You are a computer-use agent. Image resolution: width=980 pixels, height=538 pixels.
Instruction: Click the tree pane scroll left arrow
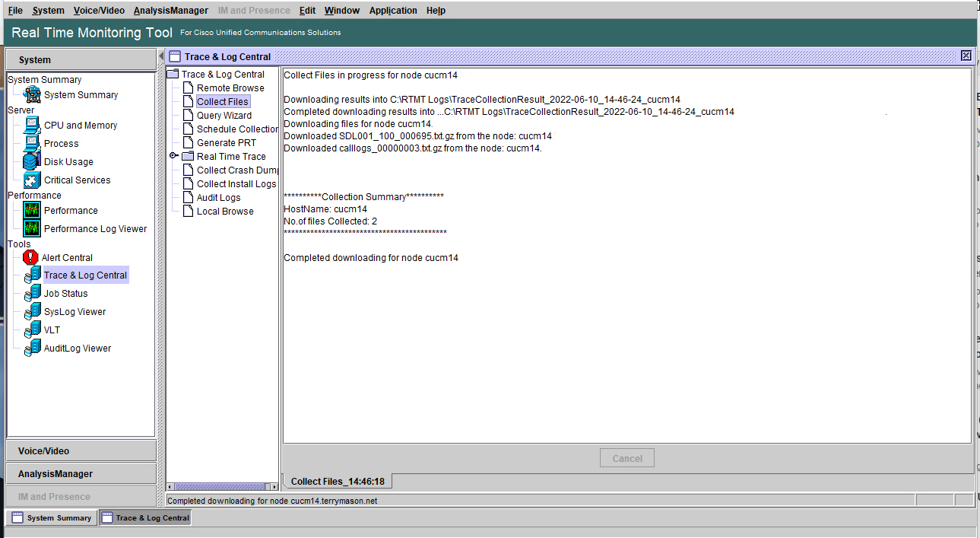171,486
